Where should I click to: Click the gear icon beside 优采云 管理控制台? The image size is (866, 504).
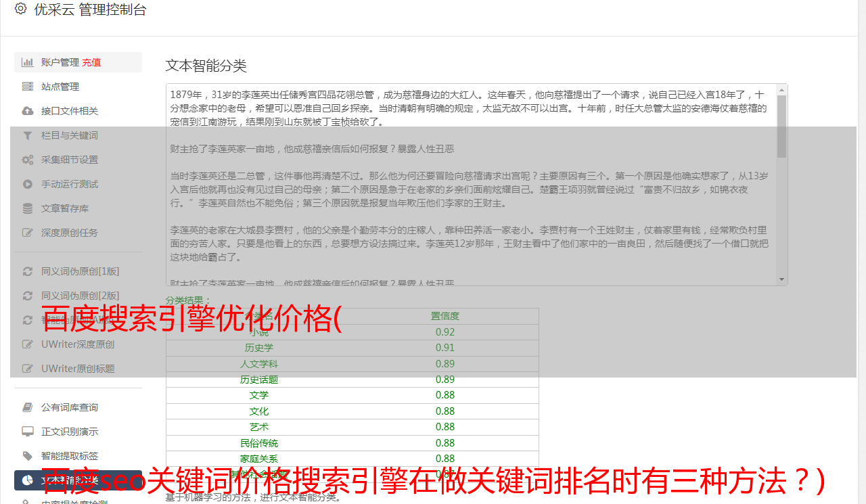tap(21, 9)
